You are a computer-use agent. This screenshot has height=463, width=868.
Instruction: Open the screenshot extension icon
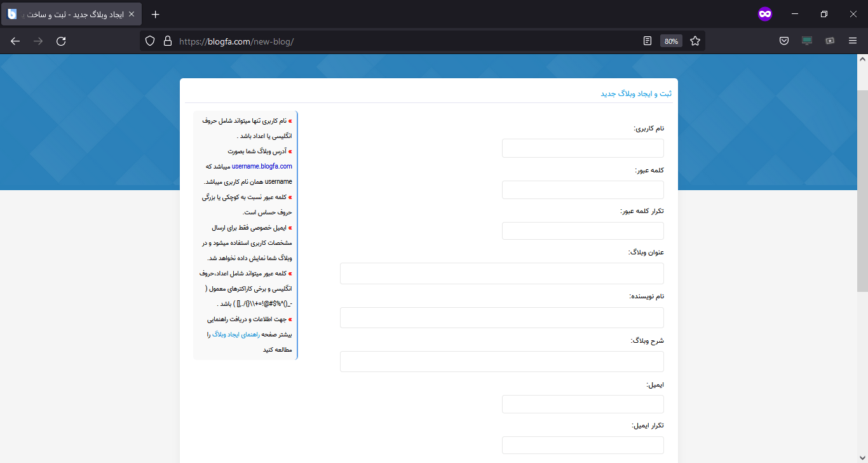tap(830, 41)
